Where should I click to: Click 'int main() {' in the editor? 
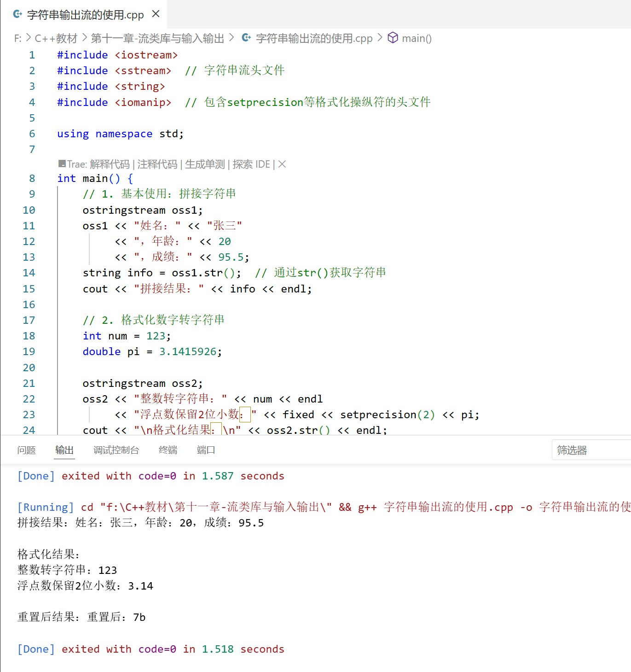pos(95,178)
